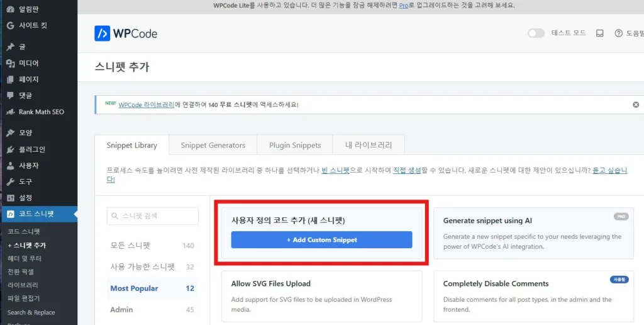644x325 pixels.
Task: Click the Pro upgrade link in top banner
Action: coord(403,5)
